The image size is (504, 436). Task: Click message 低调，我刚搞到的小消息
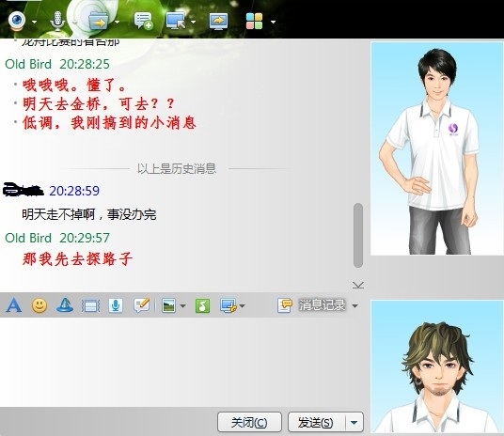pyautogui.click(x=109, y=123)
